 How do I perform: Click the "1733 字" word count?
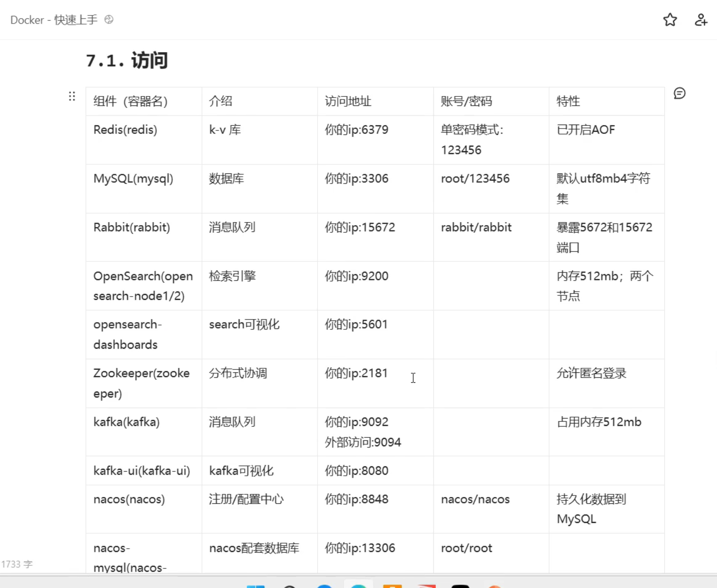click(17, 564)
